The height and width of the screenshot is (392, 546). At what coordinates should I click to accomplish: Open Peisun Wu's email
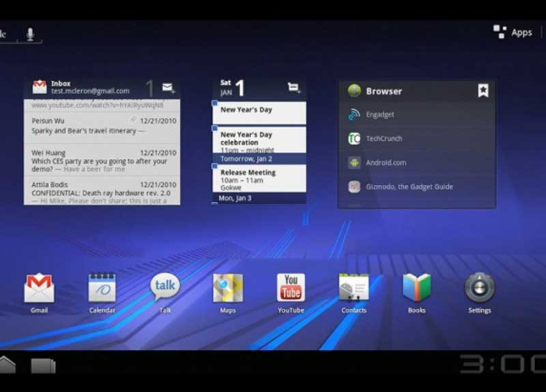[102, 127]
